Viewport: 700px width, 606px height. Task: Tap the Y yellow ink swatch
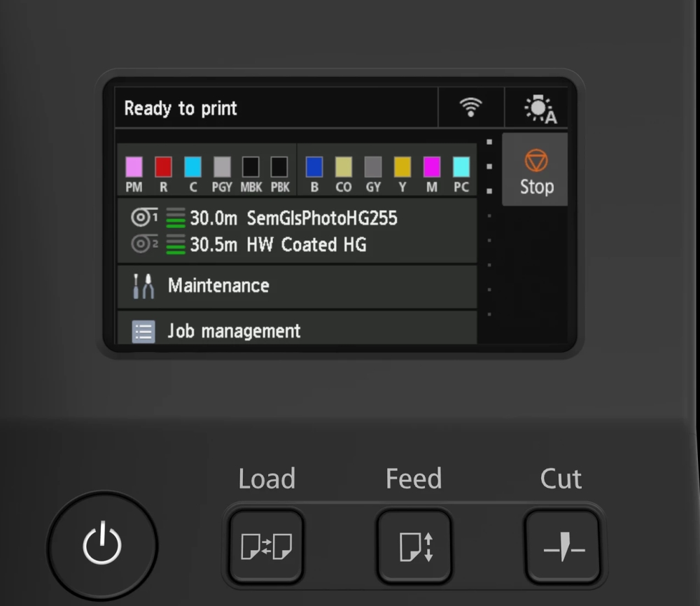[402, 167]
